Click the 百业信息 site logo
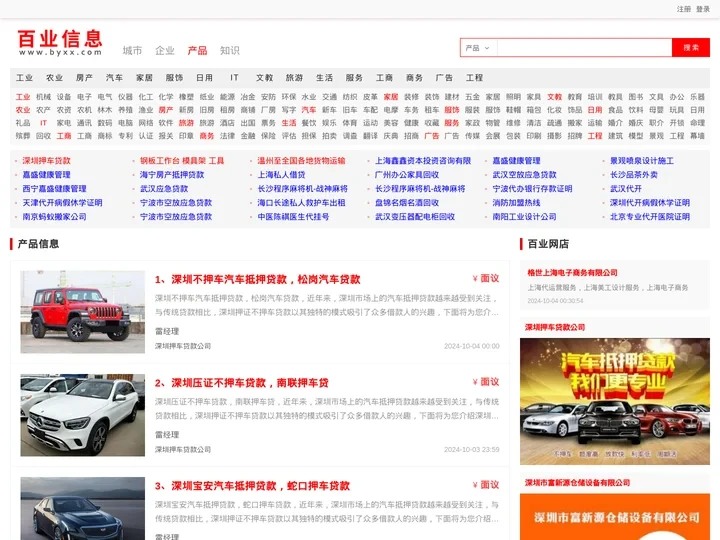 60,42
